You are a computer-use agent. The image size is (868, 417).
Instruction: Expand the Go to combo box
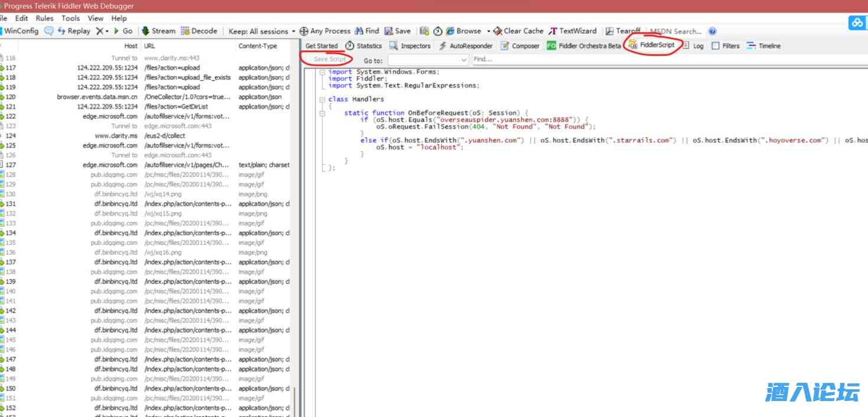463,60
